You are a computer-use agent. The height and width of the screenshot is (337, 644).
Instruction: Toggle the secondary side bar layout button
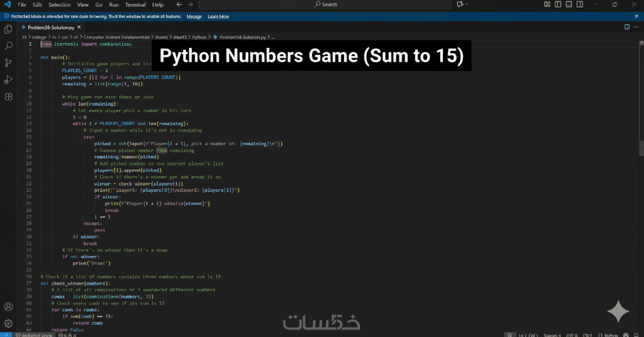[580, 5]
